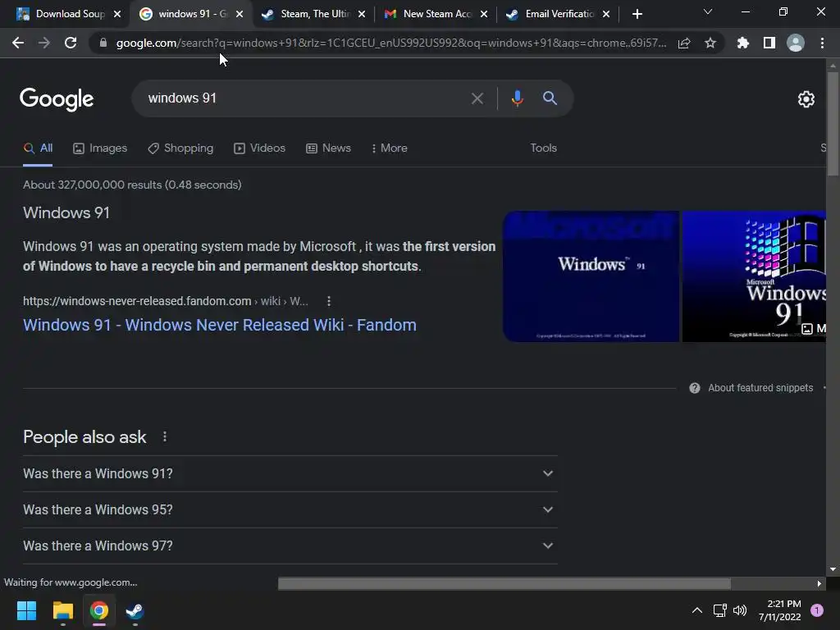Open the side panel icon
Image resolution: width=840 pixels, height=630 pixels.
(769, 43)
